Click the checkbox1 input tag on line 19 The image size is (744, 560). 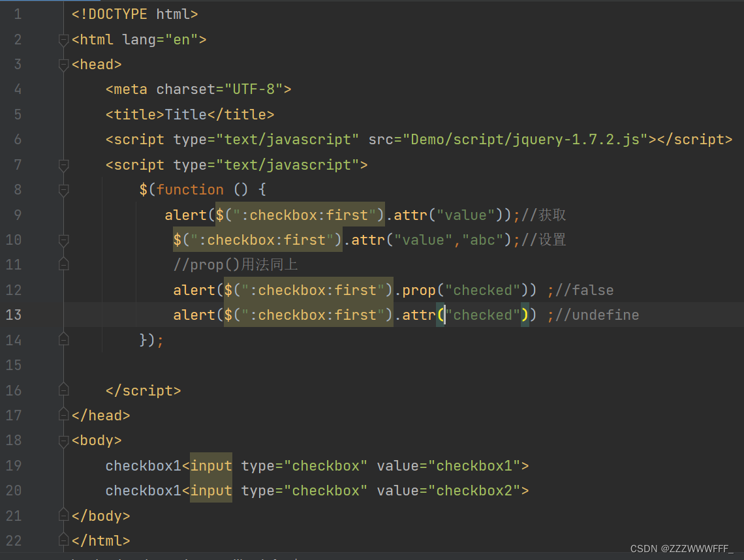[210, 465]
